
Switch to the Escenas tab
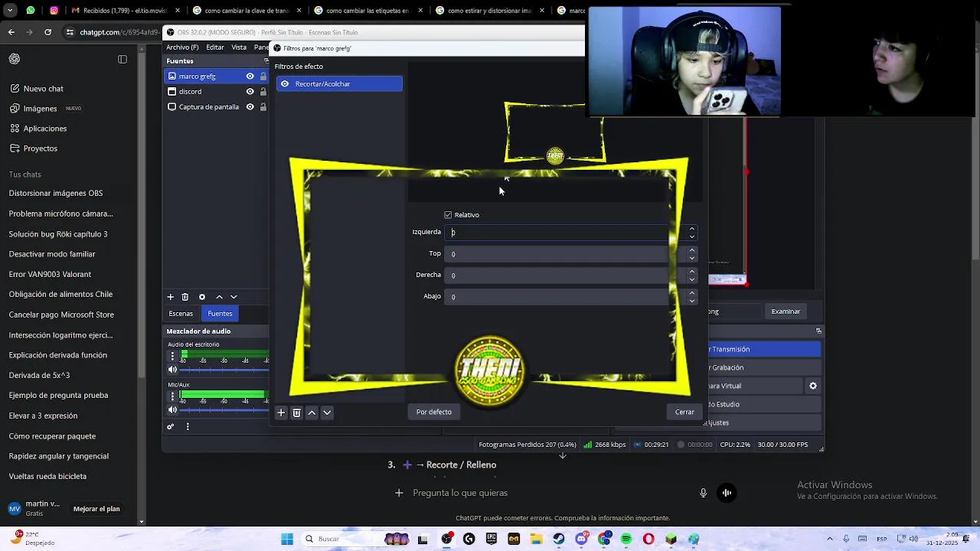181,314
